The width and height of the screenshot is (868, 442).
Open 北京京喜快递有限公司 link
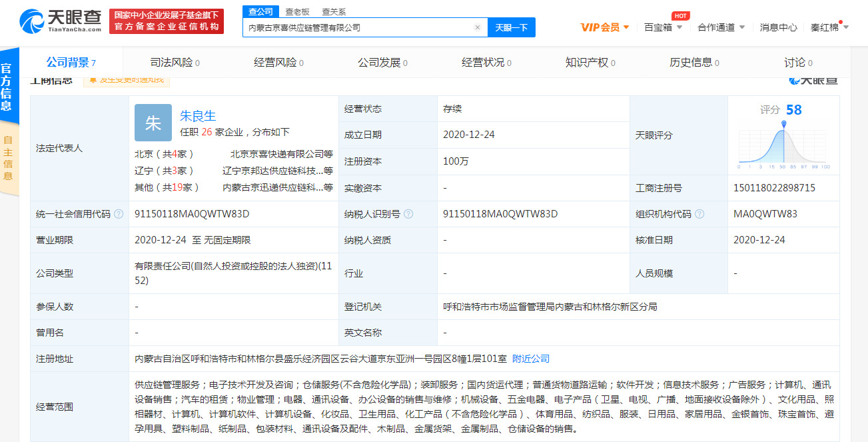pos(281,154)
